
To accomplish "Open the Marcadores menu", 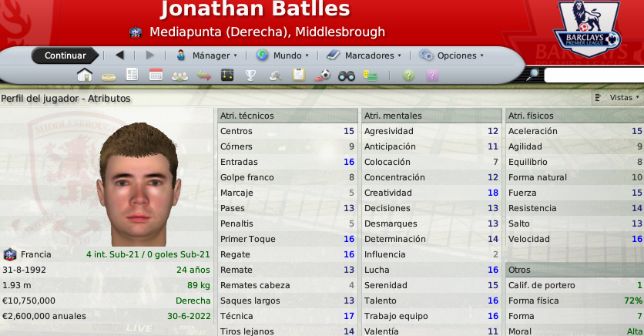I will [x=364, y=55].
